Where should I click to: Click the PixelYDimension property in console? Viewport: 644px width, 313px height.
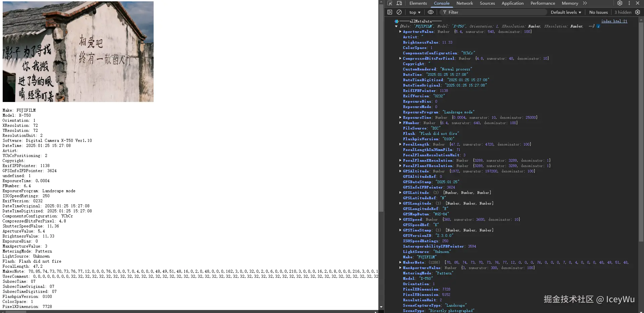(427, 295)
